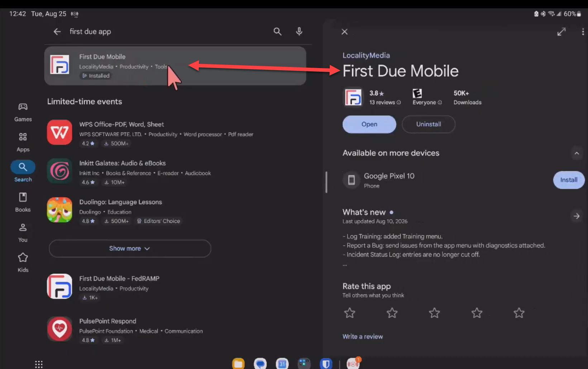This screenshot has width=588, height=369.
Task: Tap the Google Pixel 10 phone icon
Action: click(x=352, y=180)
